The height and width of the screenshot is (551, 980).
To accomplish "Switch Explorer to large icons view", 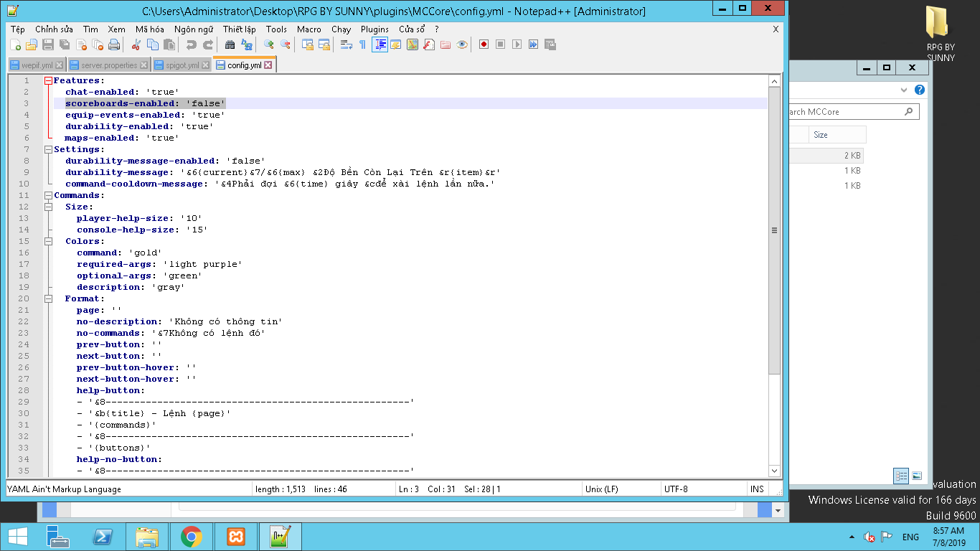I will [x=917, y=476].
